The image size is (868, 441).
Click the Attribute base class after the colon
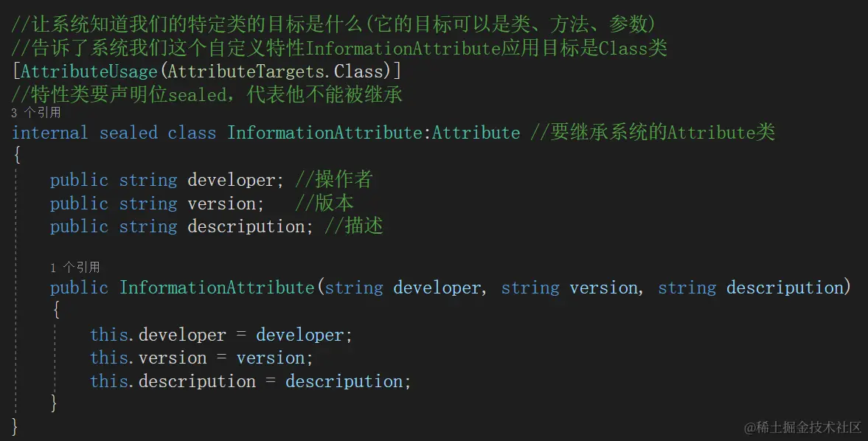[x=476, y=133]
